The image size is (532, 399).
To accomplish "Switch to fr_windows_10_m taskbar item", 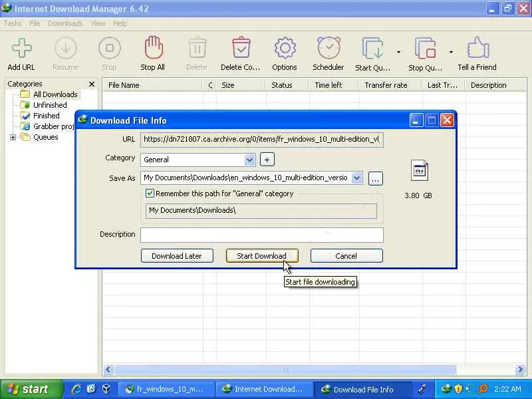I will tap(166, 389).
